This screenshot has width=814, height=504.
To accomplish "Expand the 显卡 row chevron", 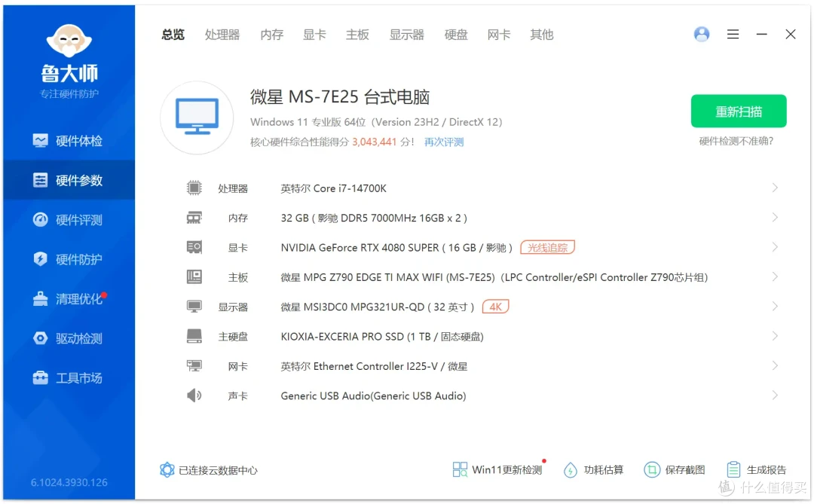I will [x=775, y=247].
